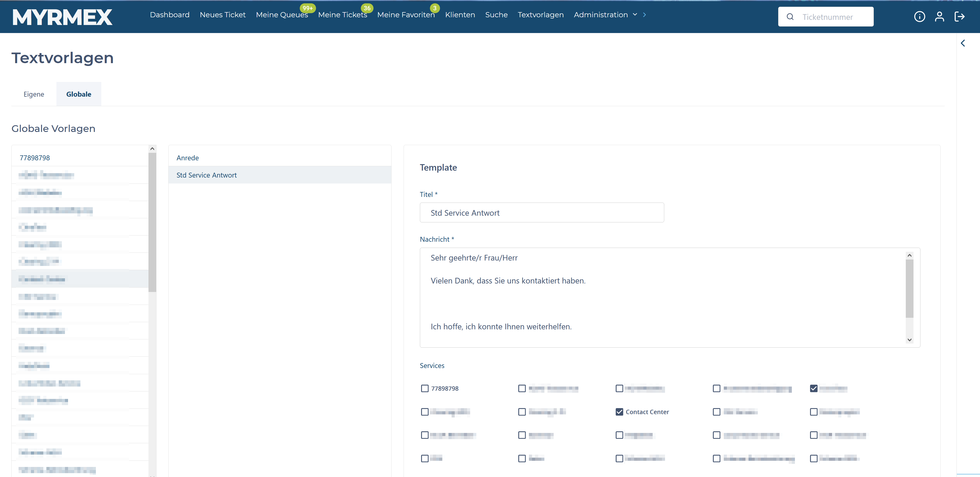Uncheck the Contact Center checkbox
The image size is (980, 477).
[x=619, y=412]
